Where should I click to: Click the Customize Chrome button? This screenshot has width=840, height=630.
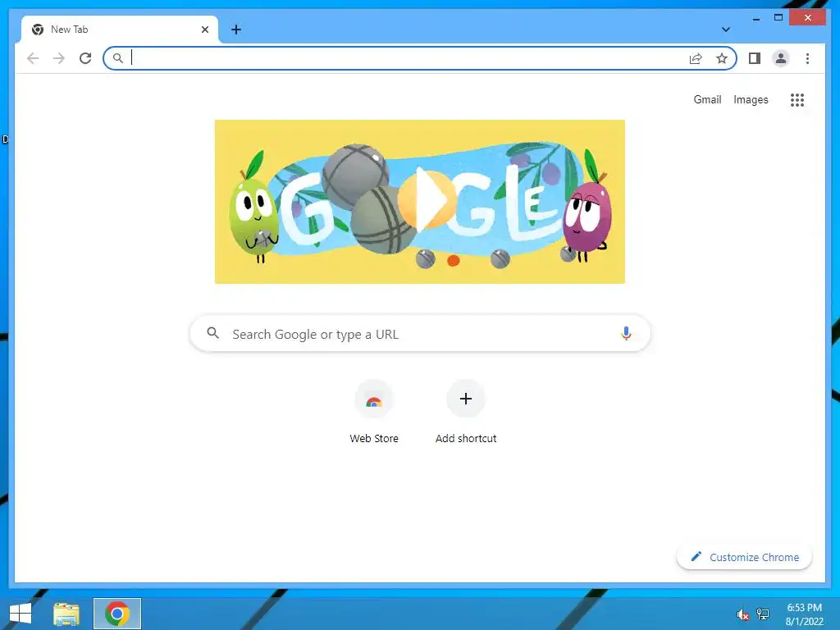[744, 557]
